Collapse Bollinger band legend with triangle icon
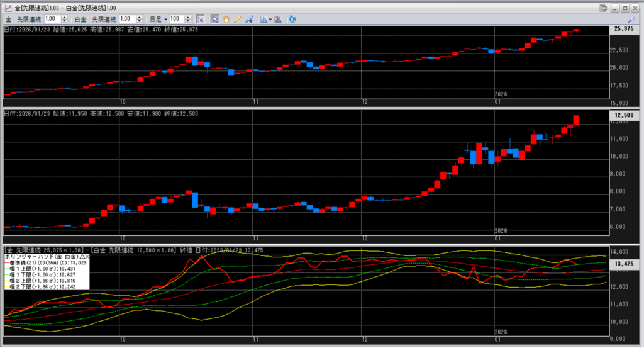The image size is (644, 348). [x=82, y=257]
